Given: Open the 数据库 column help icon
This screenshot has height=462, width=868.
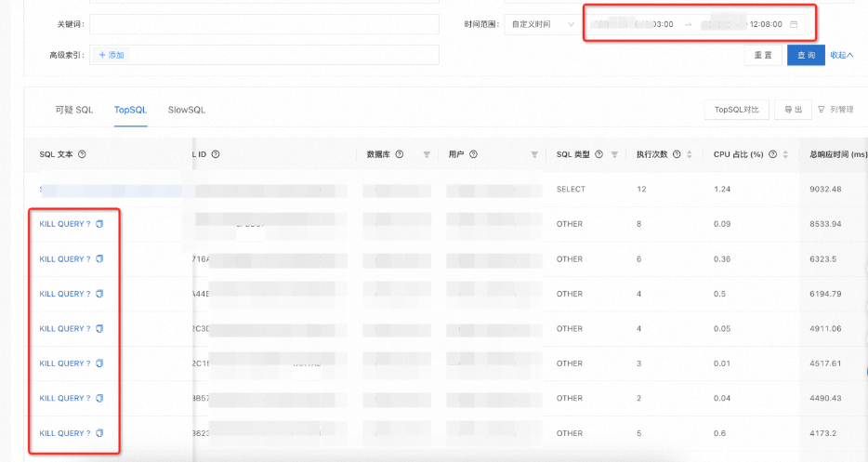Looking at the screenshot, I should (x=400, y=154).
